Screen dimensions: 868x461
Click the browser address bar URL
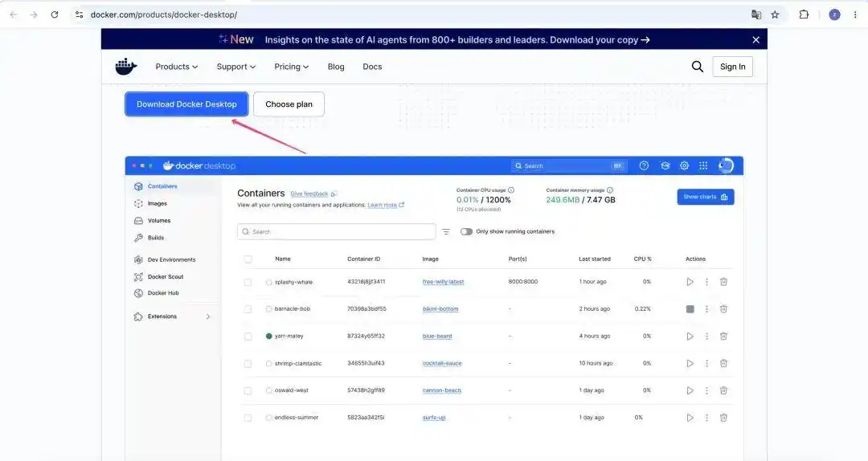[x=164, y=15]
